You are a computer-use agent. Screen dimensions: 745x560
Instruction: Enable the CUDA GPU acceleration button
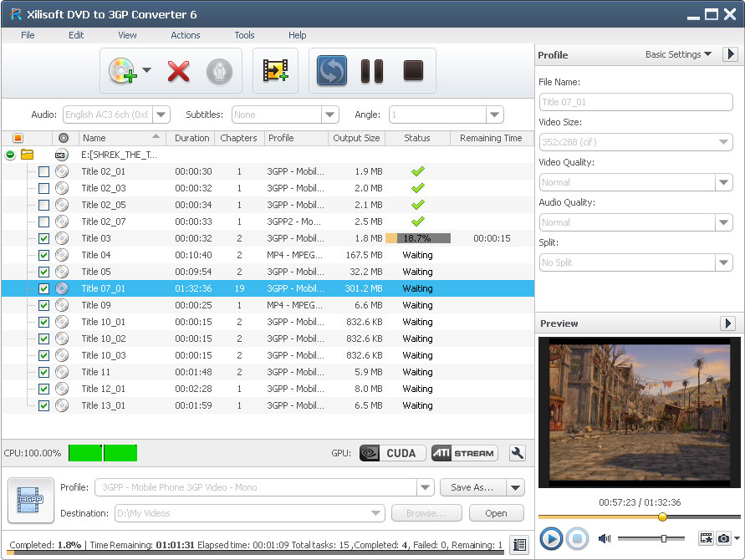(392, 453)
